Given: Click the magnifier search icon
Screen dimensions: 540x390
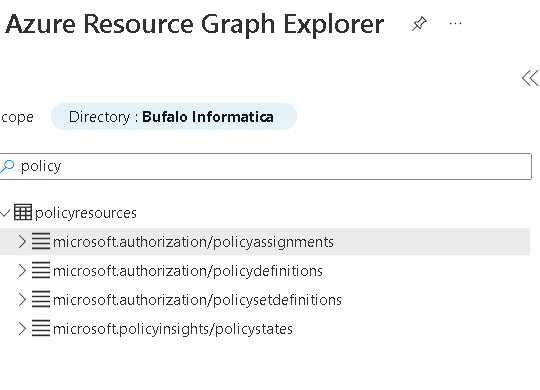Looking at the screenshot, I should tap(7, 166).
